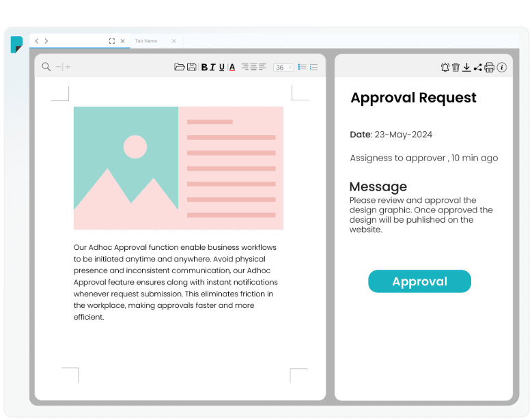Expand the active tab to fullscreen
This screenshot has width=532, height=420.
click(112, 41)
